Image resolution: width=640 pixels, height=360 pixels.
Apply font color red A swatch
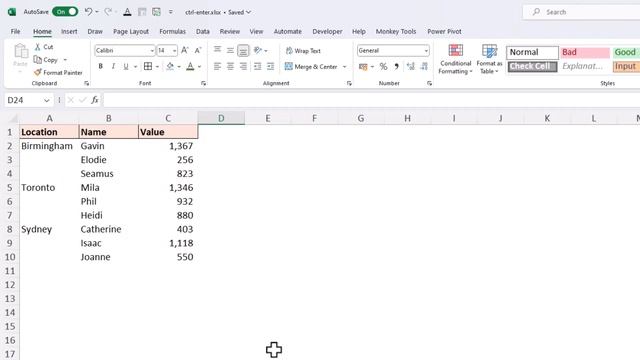[190, 66]
